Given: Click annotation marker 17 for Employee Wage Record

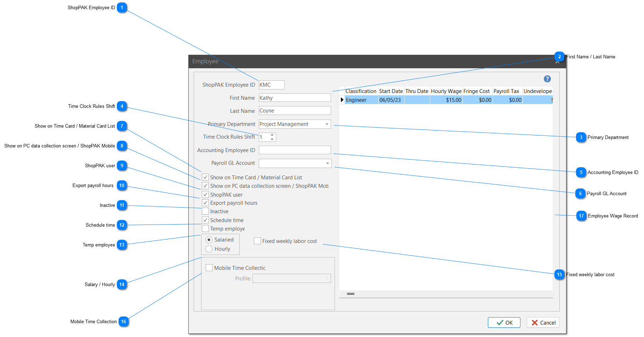Looking at the screenshot, I should [x=581, y=216].
